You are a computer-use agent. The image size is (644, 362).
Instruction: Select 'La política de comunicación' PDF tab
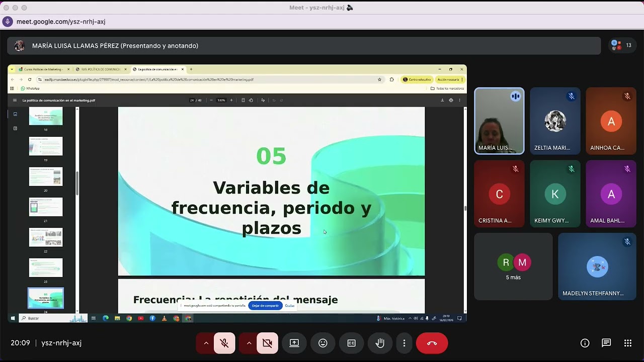point(158,69)
